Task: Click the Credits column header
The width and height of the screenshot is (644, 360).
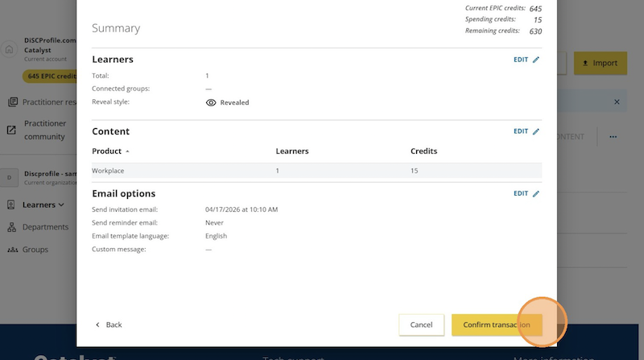Action: tap(424, 151)
